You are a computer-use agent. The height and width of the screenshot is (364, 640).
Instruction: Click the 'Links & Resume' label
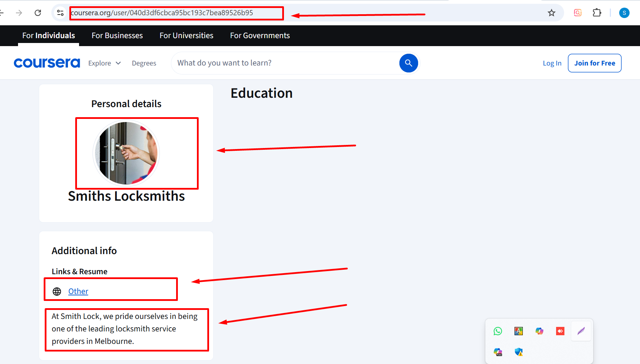click(79, 271)
